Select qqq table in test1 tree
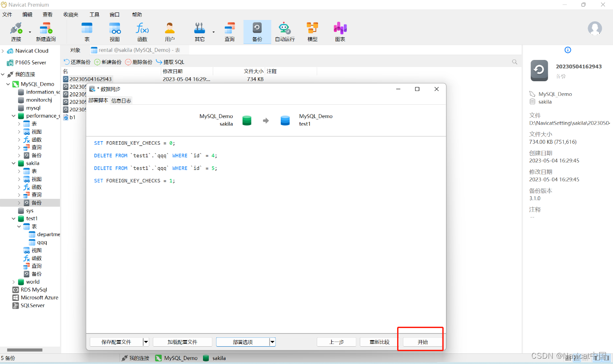613x364 pixels. tap(42, 243)
